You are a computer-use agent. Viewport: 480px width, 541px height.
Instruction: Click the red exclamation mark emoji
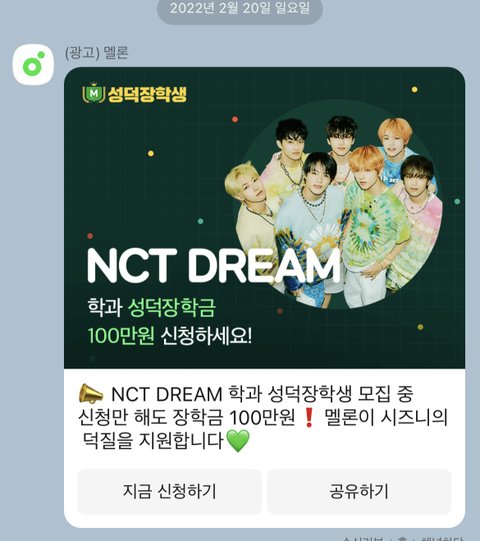coord(309,417)
